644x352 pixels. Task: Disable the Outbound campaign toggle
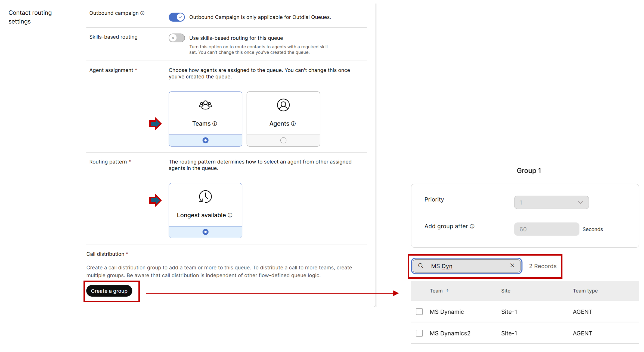tap(177, 17)
